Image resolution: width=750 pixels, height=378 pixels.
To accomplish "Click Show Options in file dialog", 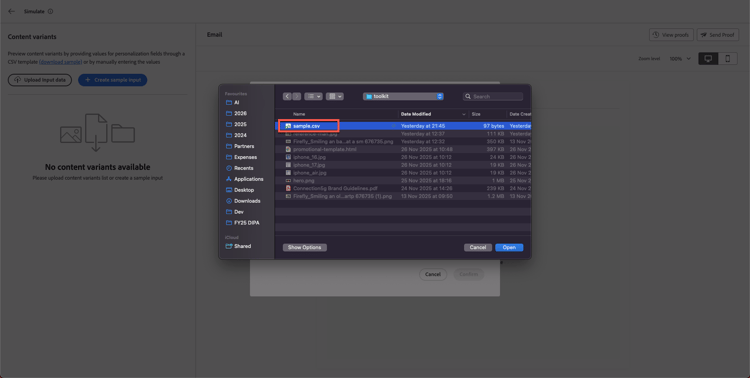I will click(305, 247).
